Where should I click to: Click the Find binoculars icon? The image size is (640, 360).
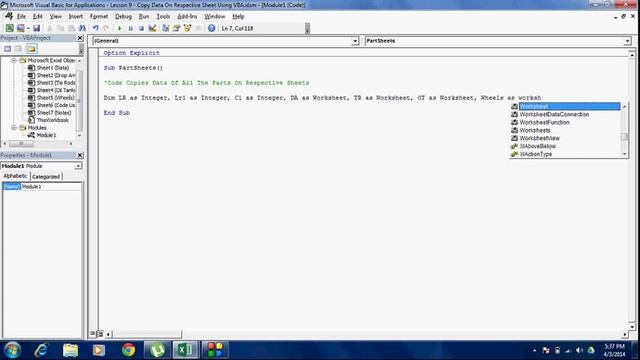coord(82,28)
